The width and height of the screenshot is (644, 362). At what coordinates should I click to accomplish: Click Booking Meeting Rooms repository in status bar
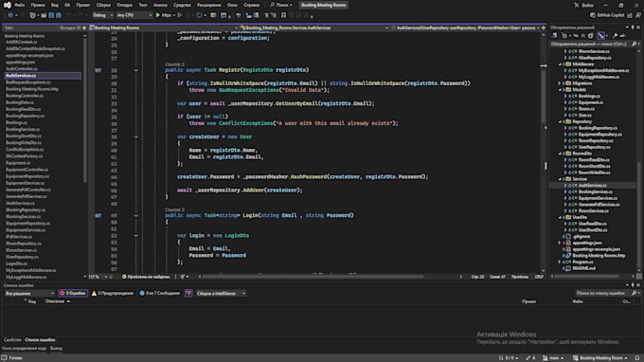pyautogui.click(x=600, y=358)
